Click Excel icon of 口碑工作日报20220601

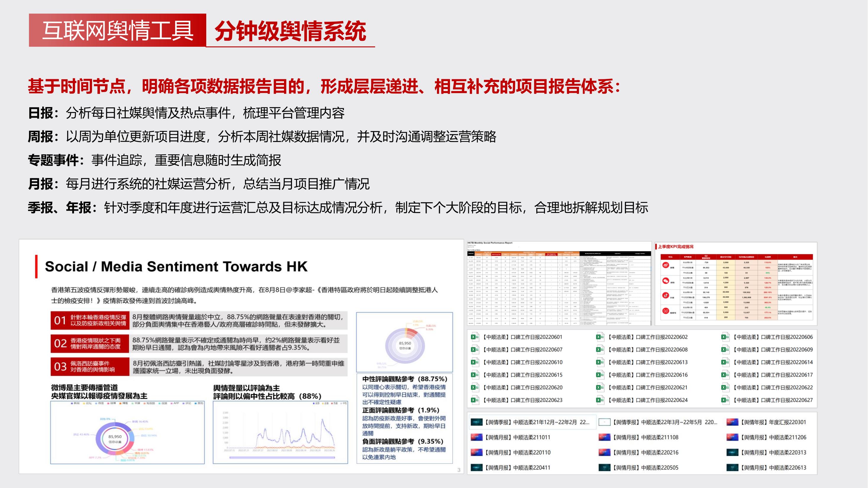tap(475, 337)
